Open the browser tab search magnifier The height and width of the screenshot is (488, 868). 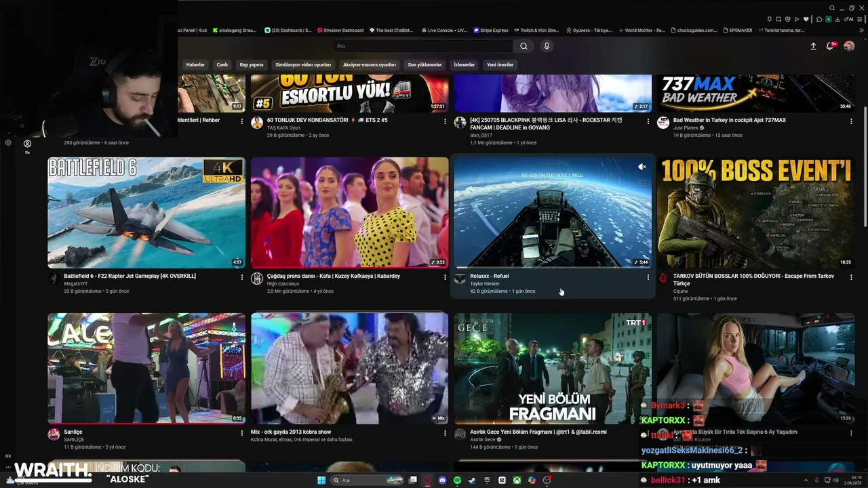[833, 7]
